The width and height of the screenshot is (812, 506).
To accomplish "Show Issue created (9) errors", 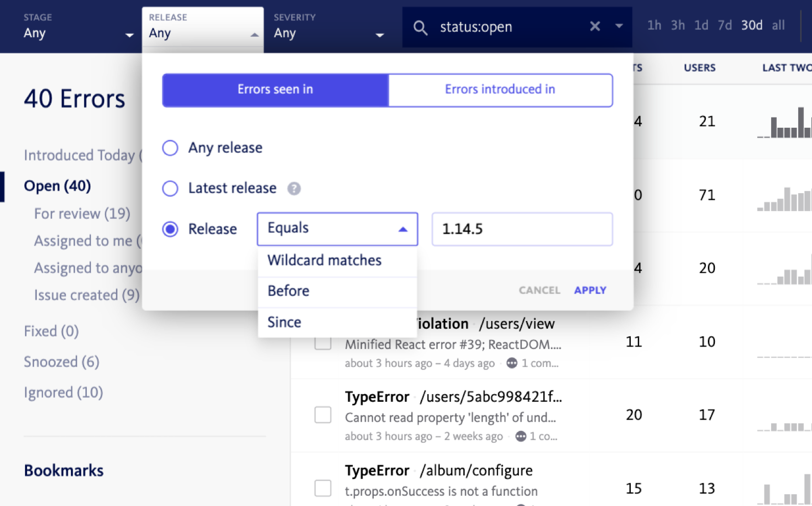I will (87, 295).
